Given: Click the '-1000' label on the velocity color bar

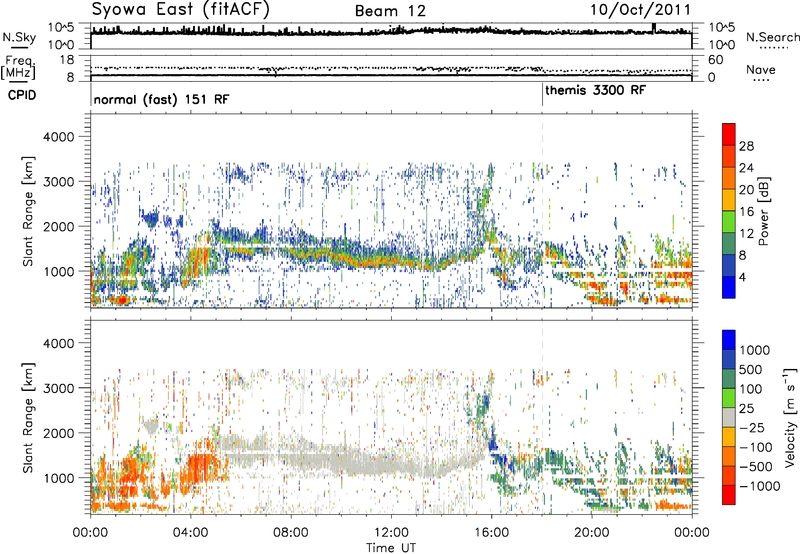Looking at the screenshot, I should click(759, 486).
